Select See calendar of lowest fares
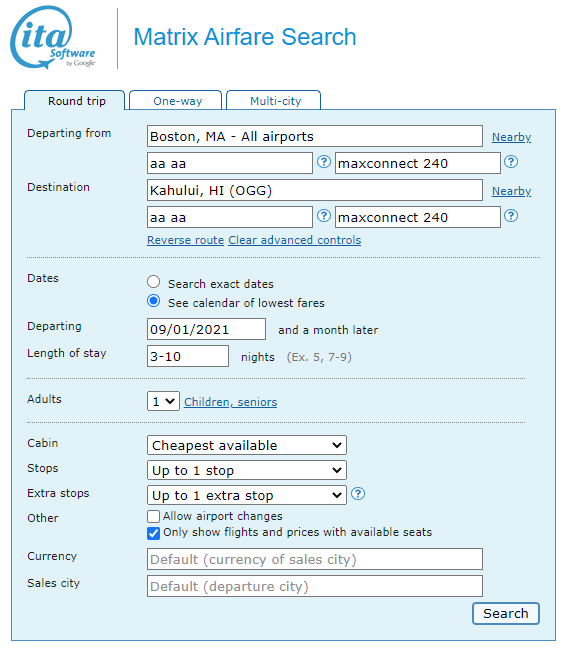The width and height of the screenshot is (565, 671). coord(153,301)
